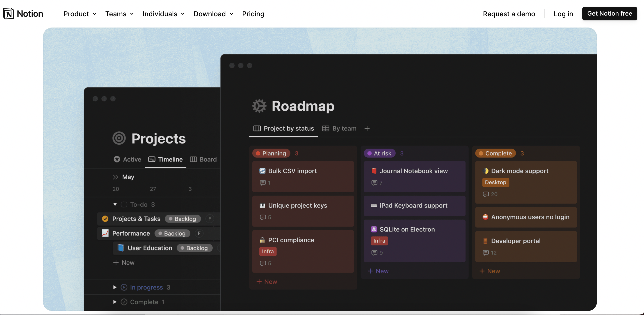This screenshot has height=315, width=644.
Task: Open the Teams dropdown menu
Action: 119,14
